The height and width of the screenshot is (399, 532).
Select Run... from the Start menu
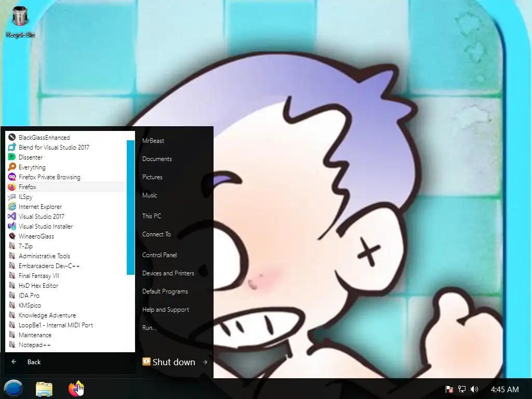click(x=149, y=328)
